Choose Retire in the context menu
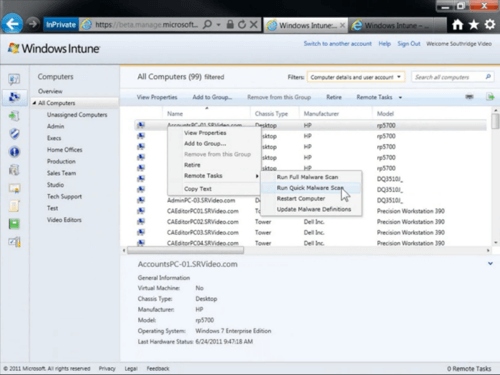The image size is (500, 375). click(192, 165)
